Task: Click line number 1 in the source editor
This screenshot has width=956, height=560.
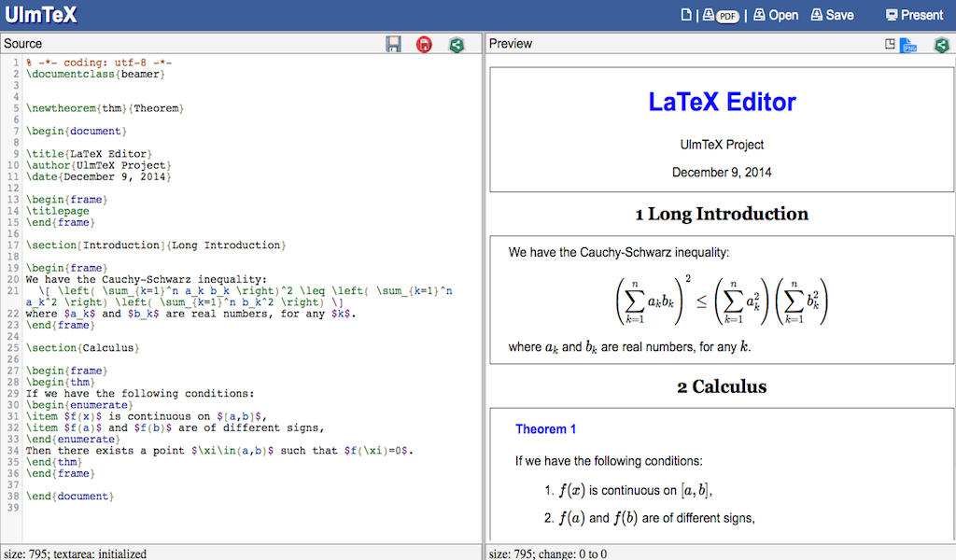Action: pos(20,62)
